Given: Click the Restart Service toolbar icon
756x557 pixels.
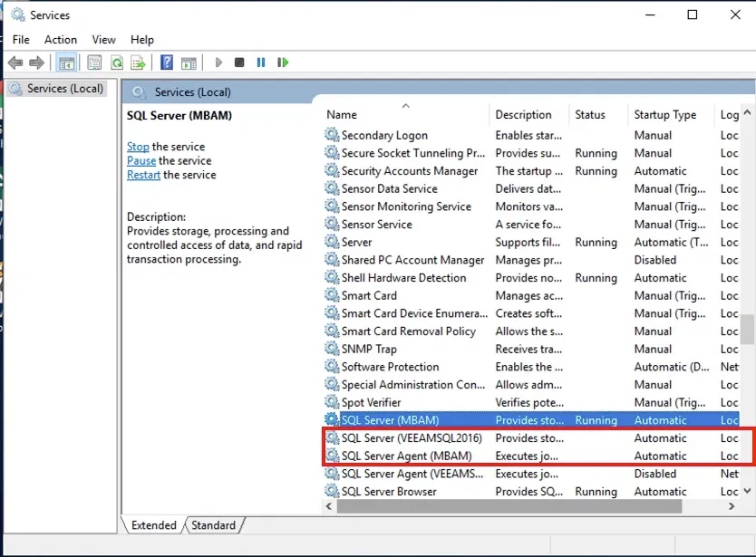Looking at the screenshot, I should pyautogui.click(x=283, y=62).
